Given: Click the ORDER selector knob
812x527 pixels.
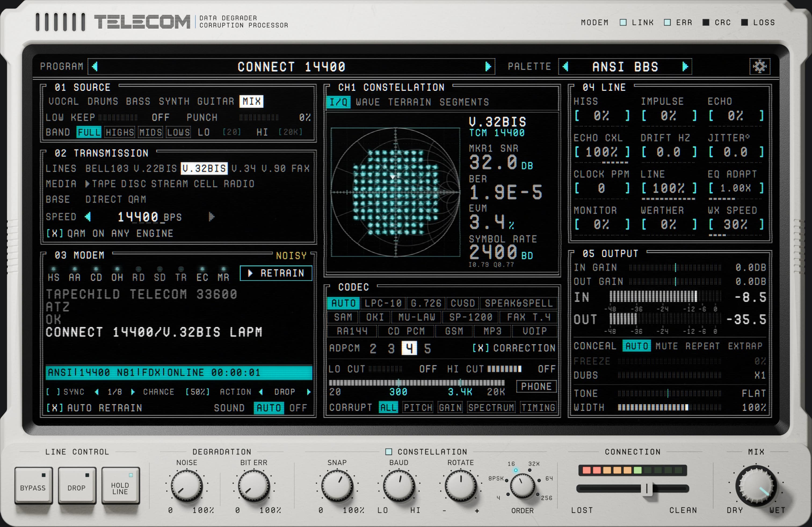Looking at the screenshot, I should pyautogui.click(x=522, y=485).
